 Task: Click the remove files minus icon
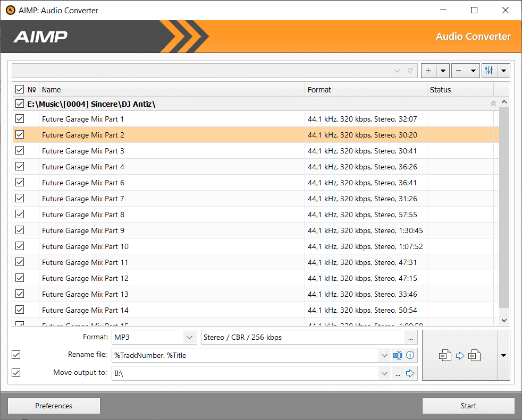(x=458, y=71)
